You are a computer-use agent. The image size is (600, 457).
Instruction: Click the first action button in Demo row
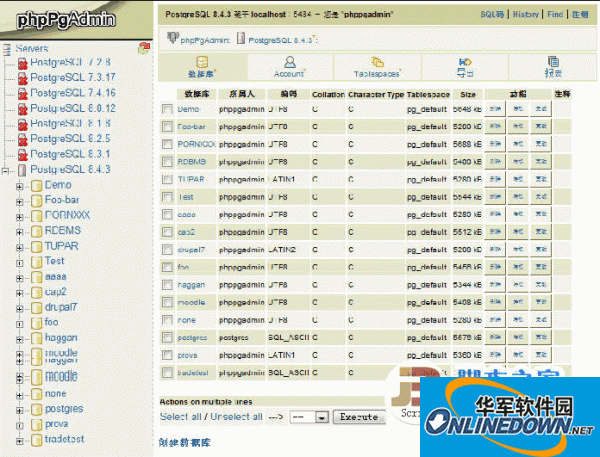(495, 109)
